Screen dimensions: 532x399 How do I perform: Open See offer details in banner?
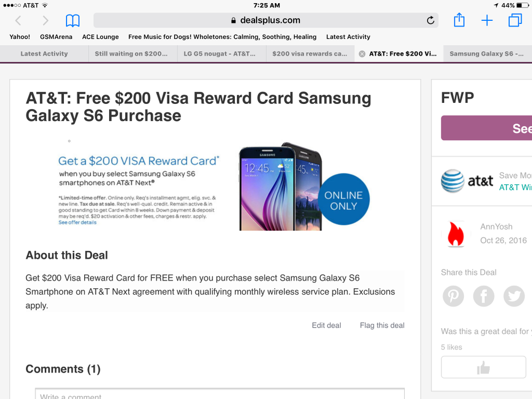click(x=77, y=223)
